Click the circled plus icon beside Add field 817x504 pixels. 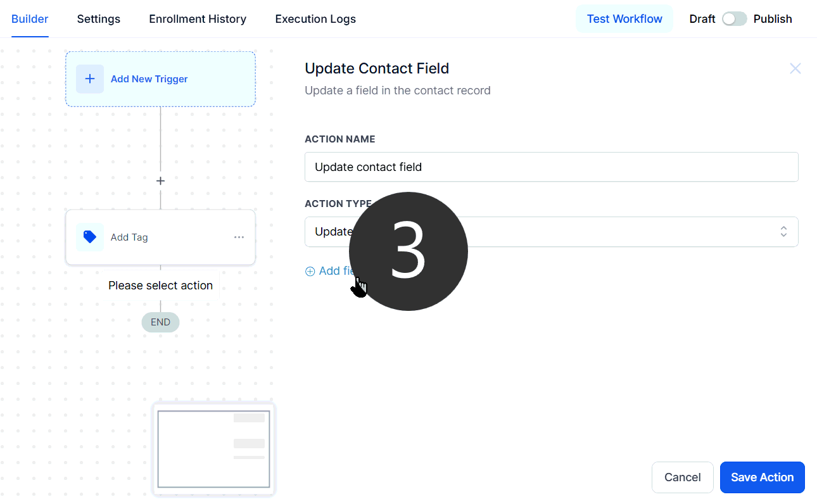(x=310, y=272)
